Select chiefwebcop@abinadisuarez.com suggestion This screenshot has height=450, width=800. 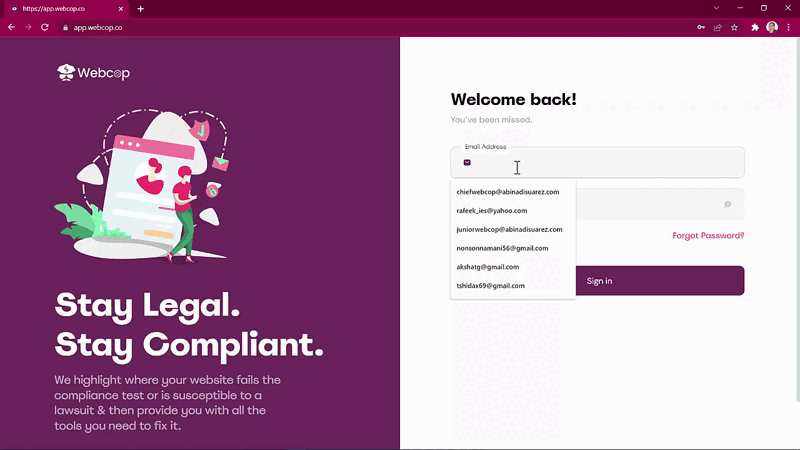(x=508, y=192)
